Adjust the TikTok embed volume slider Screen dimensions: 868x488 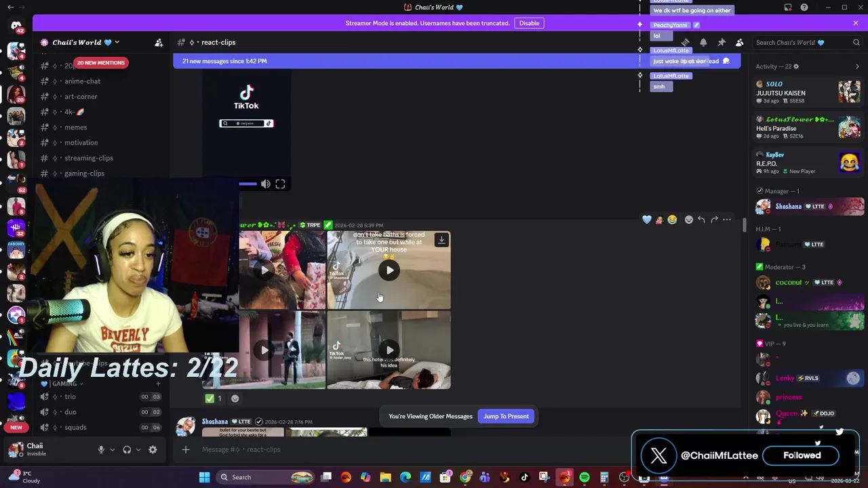(248, 184)
